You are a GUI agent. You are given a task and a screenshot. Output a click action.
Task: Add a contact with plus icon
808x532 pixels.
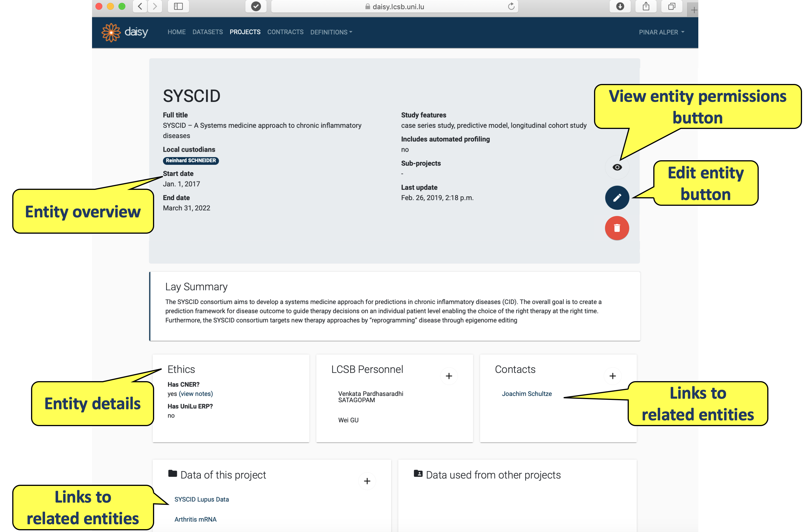click(613, 376)
